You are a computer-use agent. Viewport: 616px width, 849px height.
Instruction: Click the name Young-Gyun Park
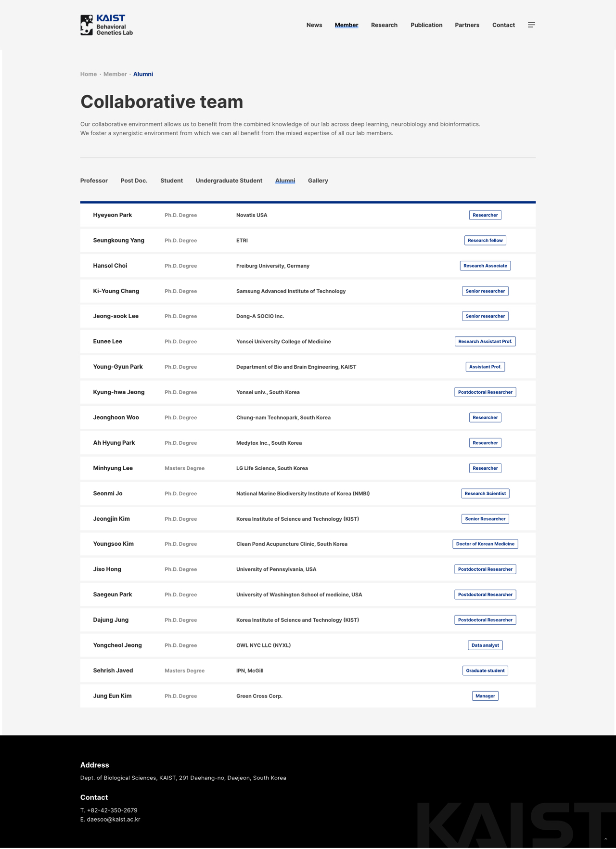(118, 367)
